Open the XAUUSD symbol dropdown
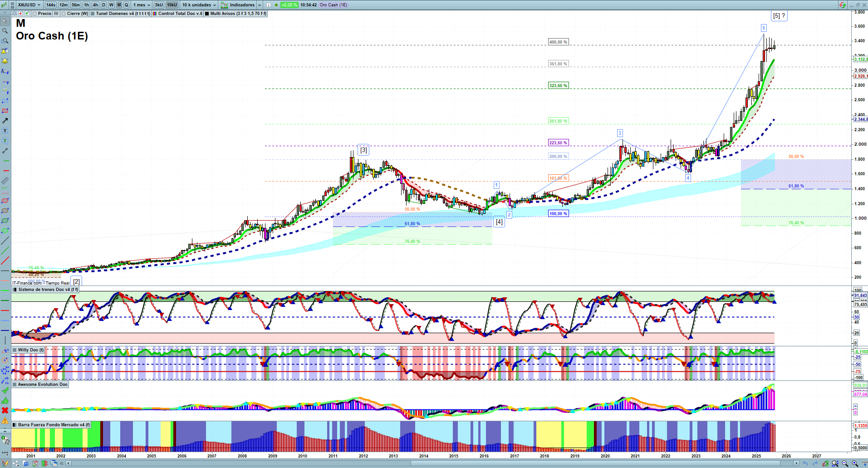Screen dimensions: 868x468 click(29, 5)
